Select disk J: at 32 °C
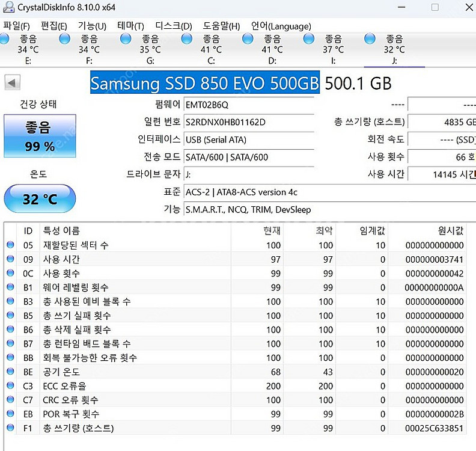This screenshot has height=451, width=476. coord(394,49)
